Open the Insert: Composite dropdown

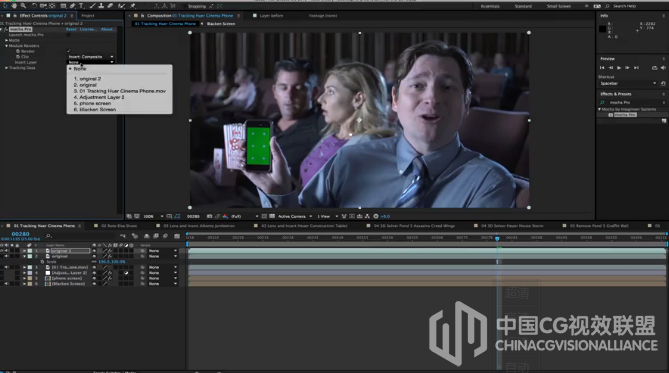coord(91,57)
